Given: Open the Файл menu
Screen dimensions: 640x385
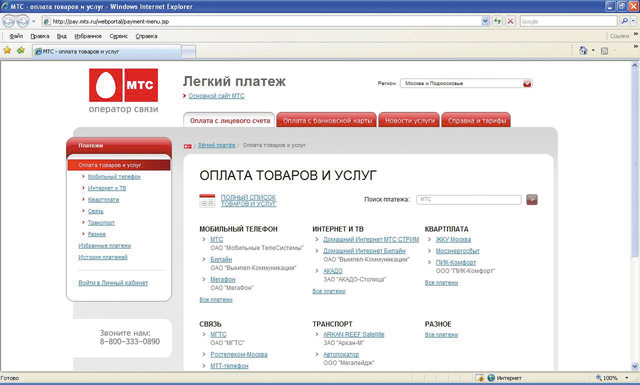Looking at the screenshot, I should click(x=16, y=36).
